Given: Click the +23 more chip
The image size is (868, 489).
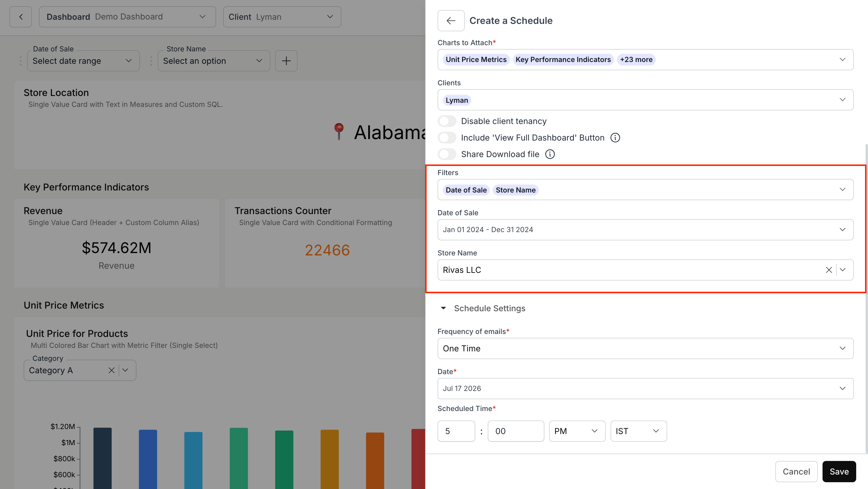Looking at the screenshot, I should (x=636, y=60).
